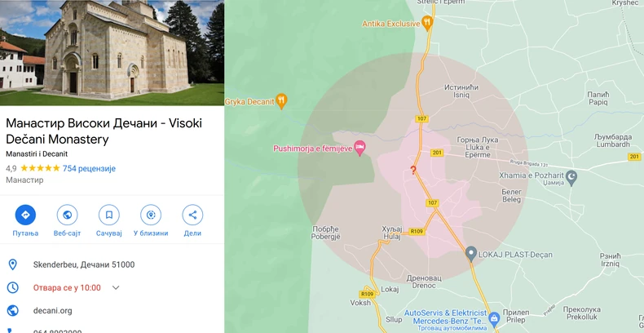The image size is (644, 333).
Task: Open the 754 рецензије reviews link
Action: coord(89,168)
